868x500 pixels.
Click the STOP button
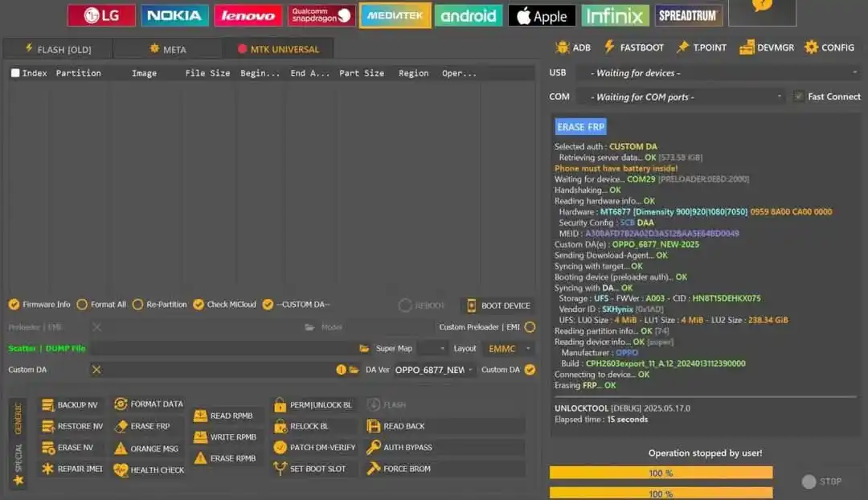[x=822, y=482]
